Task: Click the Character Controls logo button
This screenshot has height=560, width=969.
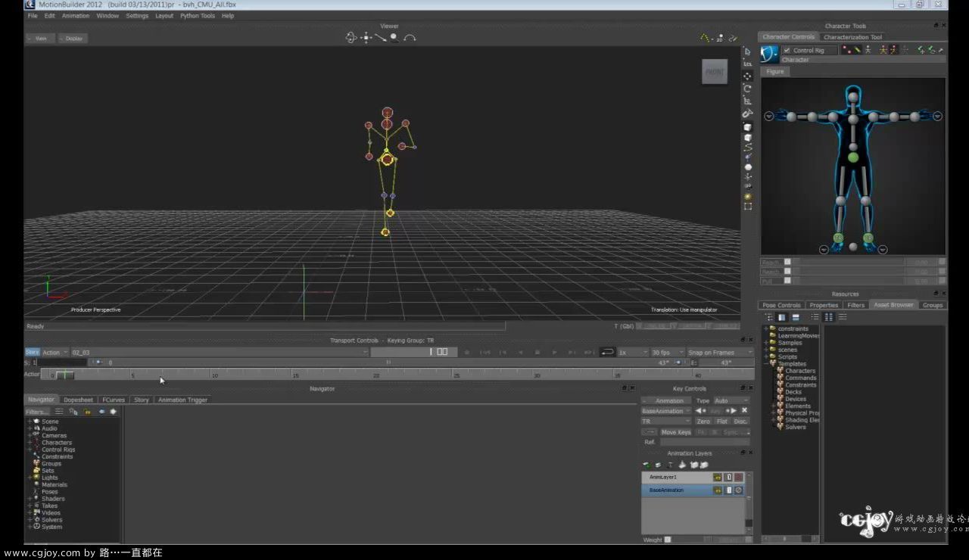Action: [769, 54]
